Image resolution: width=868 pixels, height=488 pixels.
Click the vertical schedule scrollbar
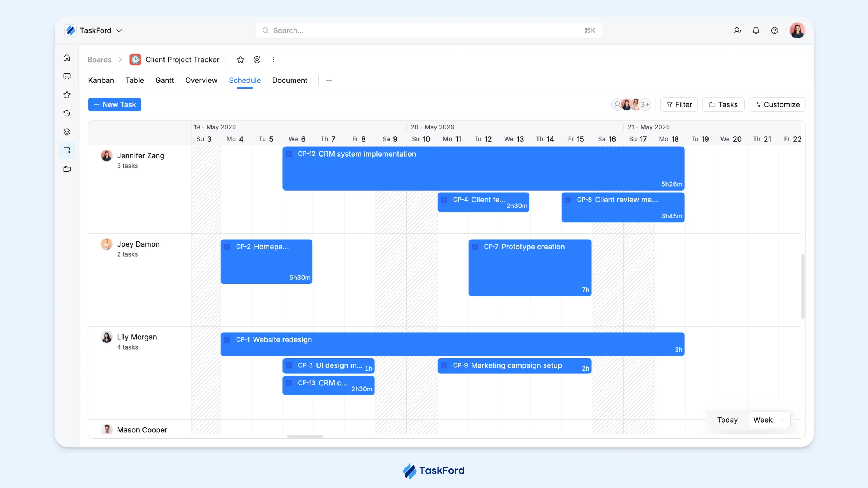pos(803,286)
